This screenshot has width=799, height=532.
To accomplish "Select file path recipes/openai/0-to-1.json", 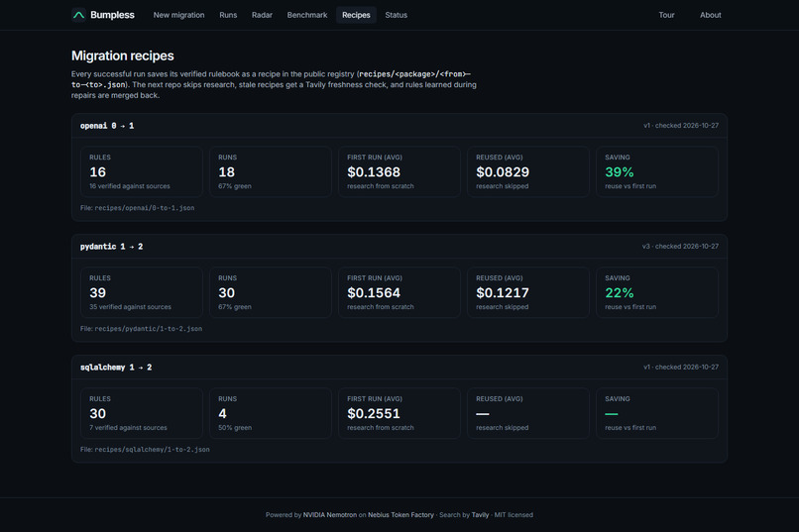I will pyautogui.click(x=144, y=208).
